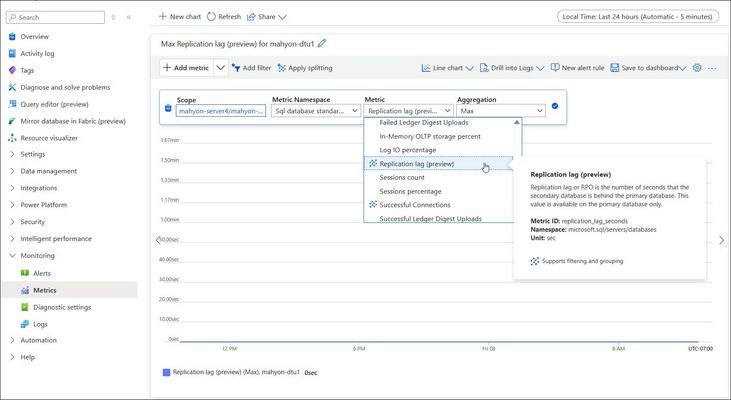
Task: Click Apply splitting
Action: 305,68
